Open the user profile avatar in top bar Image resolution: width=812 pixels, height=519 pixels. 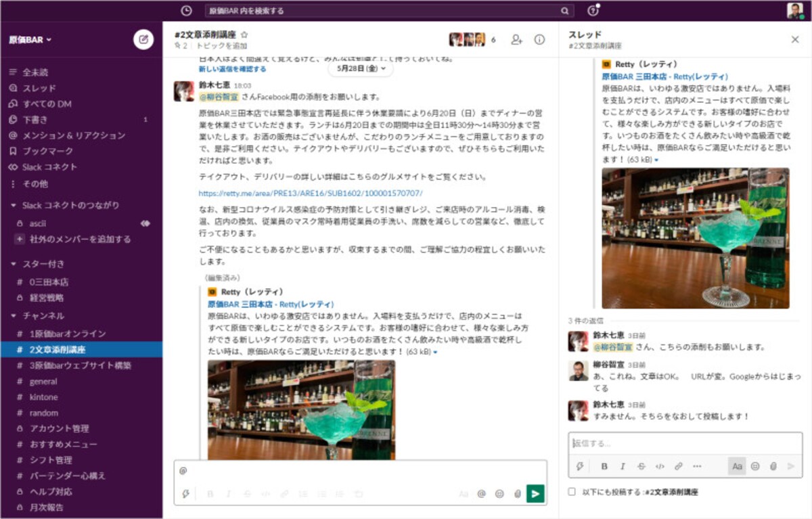pos(795,10)
